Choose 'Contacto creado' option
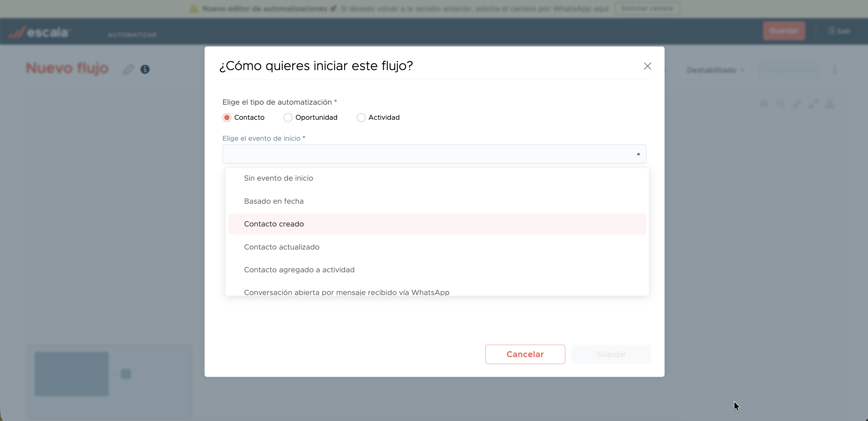The image size is (868, 421). click(x=273, y=224)
